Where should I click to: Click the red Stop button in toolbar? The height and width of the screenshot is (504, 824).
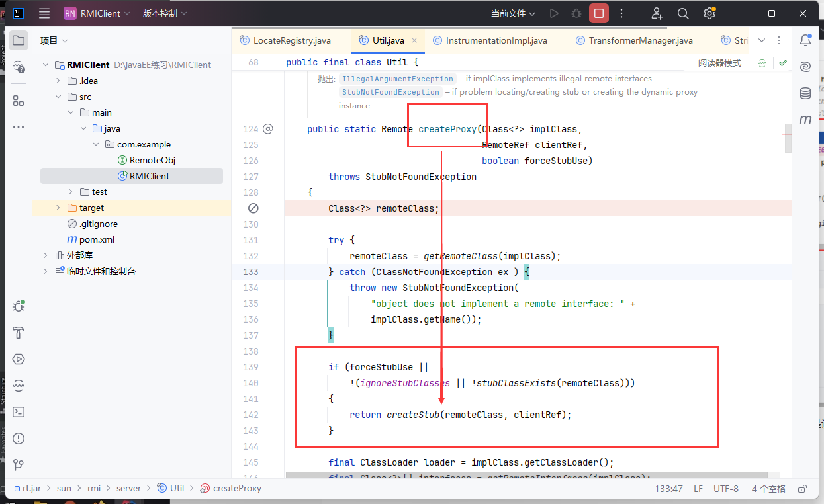tap(599, 13)
